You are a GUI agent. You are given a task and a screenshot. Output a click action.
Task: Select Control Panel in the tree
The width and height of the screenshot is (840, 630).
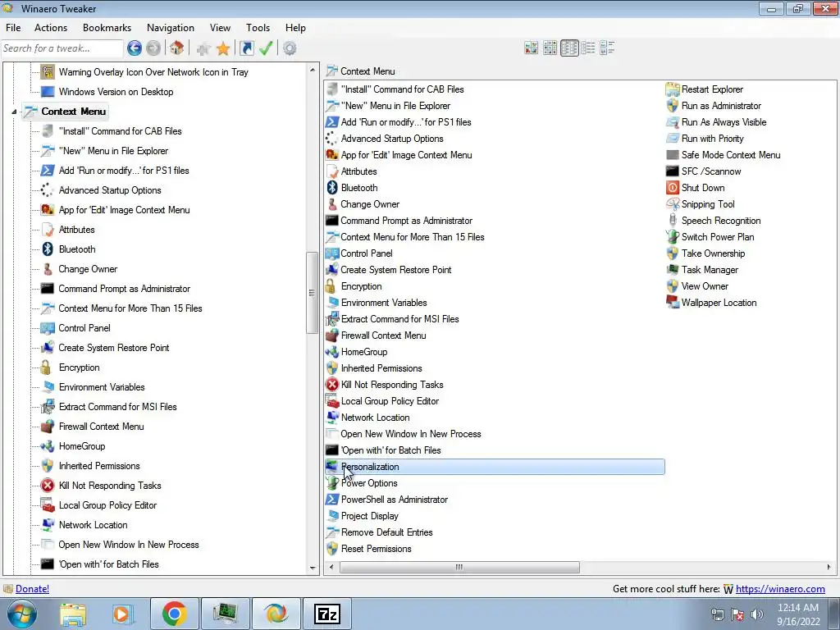[x=84, y=328]
